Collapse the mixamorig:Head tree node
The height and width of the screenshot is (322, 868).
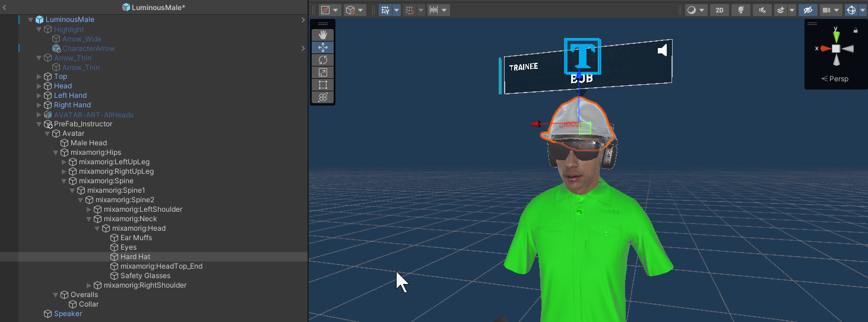pyautogui.click(x=97, y=228)
